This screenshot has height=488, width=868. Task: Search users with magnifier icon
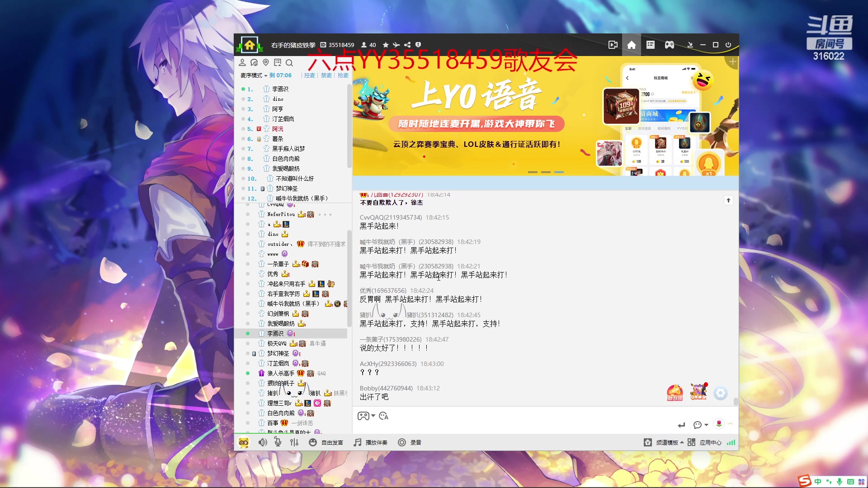point(289,63)
